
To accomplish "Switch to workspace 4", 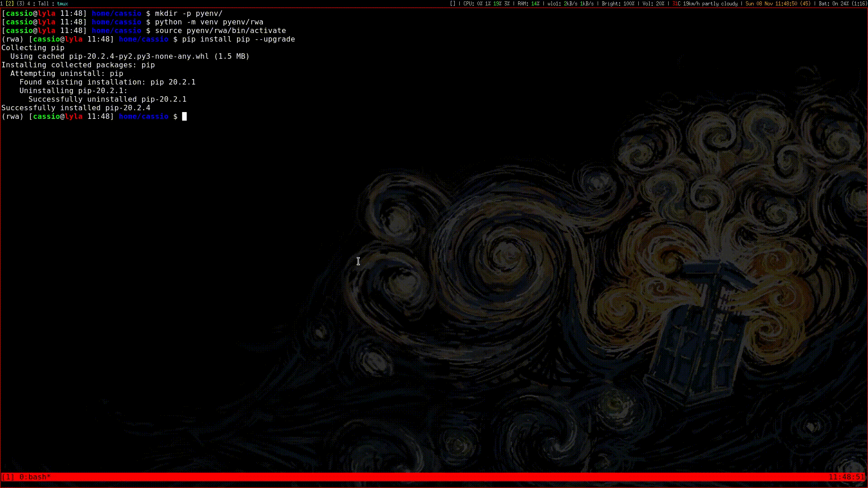I will tap(29, 4).
